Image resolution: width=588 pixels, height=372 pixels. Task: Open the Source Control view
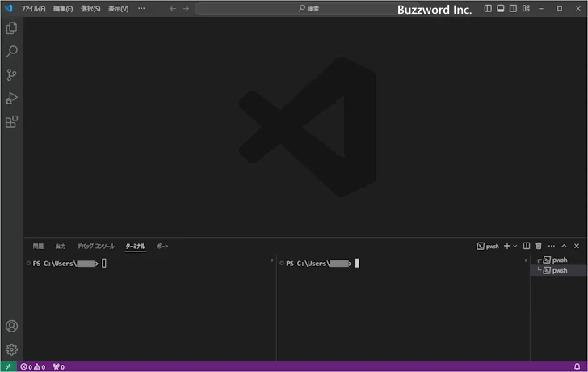(x=11, y=75)
